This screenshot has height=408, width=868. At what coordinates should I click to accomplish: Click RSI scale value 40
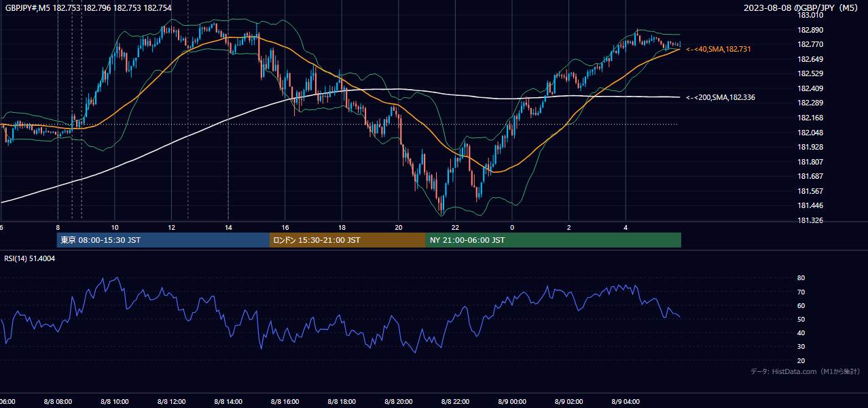(x=801, y=333)
